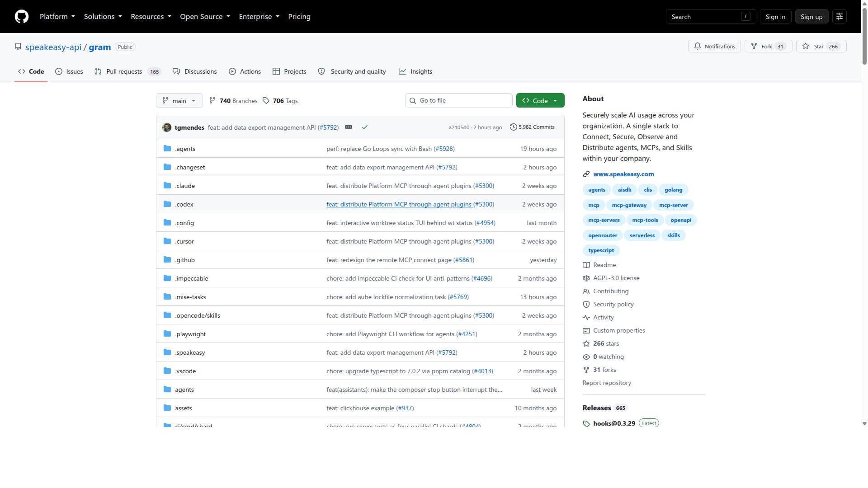The image size is (868, 488).
Task: Select the Code tab
Action: (31, 72)
